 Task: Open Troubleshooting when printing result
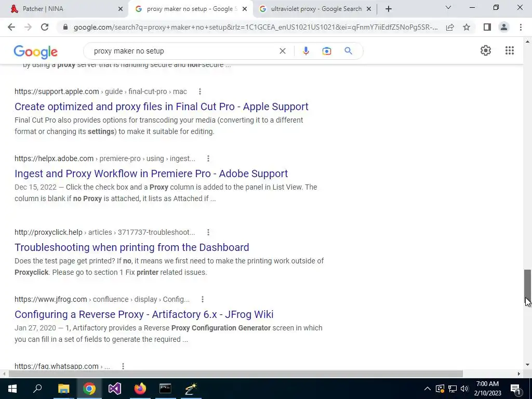click(131, 247)
